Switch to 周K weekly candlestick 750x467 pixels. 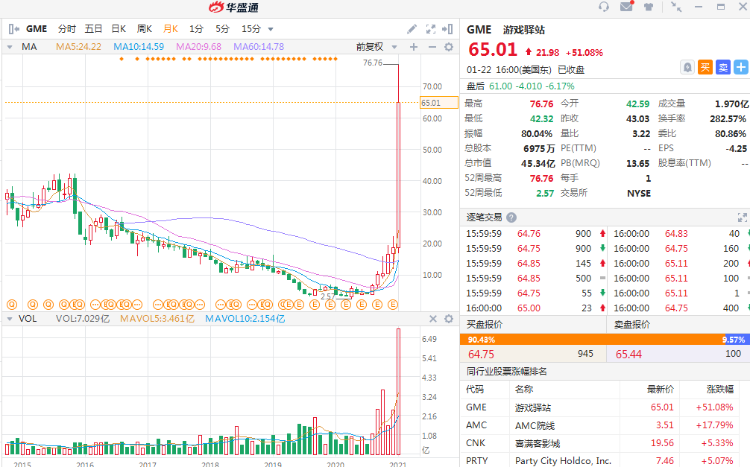click(x=144, y=29)
